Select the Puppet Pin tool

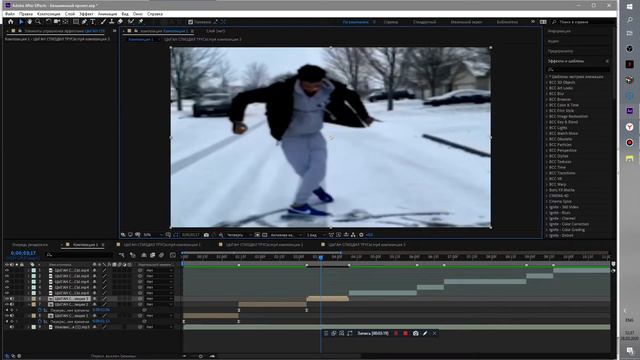coord(141,22)
